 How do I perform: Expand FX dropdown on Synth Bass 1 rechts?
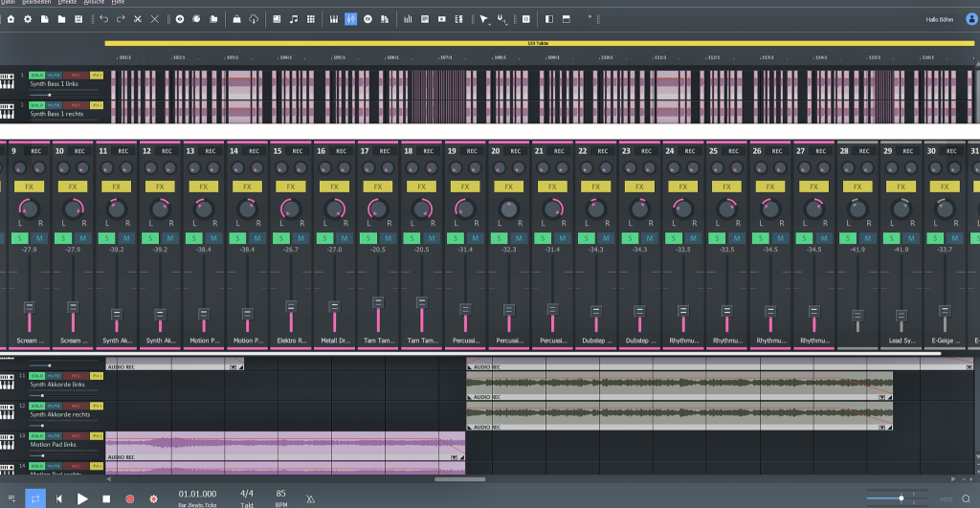pyautogui.click(x=97, y=105)
